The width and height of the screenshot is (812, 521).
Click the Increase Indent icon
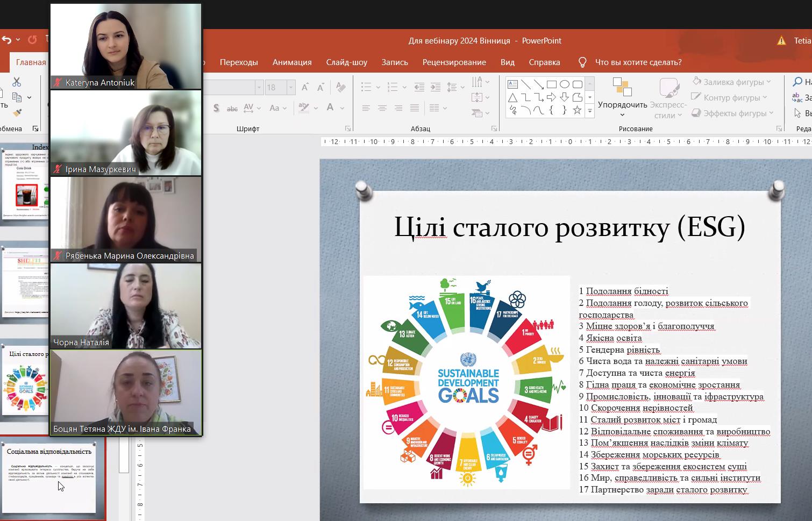pyautogui.click(x=436, y=87)
